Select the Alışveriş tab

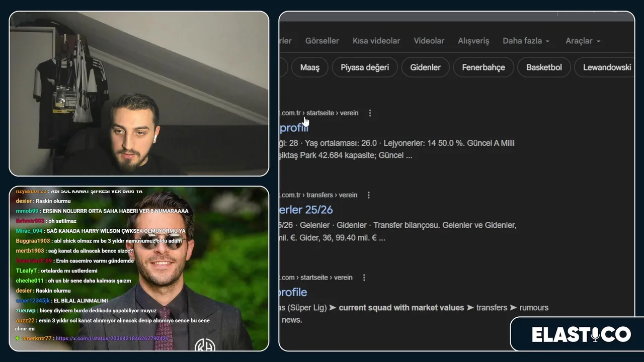coord(473,41)
